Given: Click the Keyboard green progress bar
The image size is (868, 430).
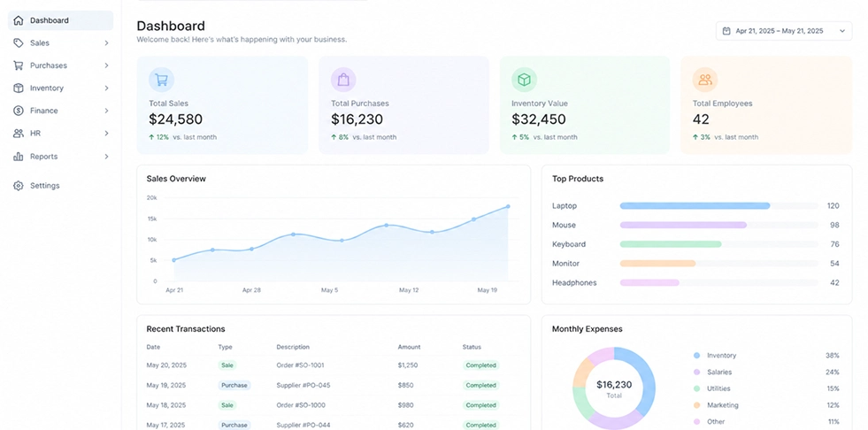Looking at the screenshot, I should click(671, 244).
